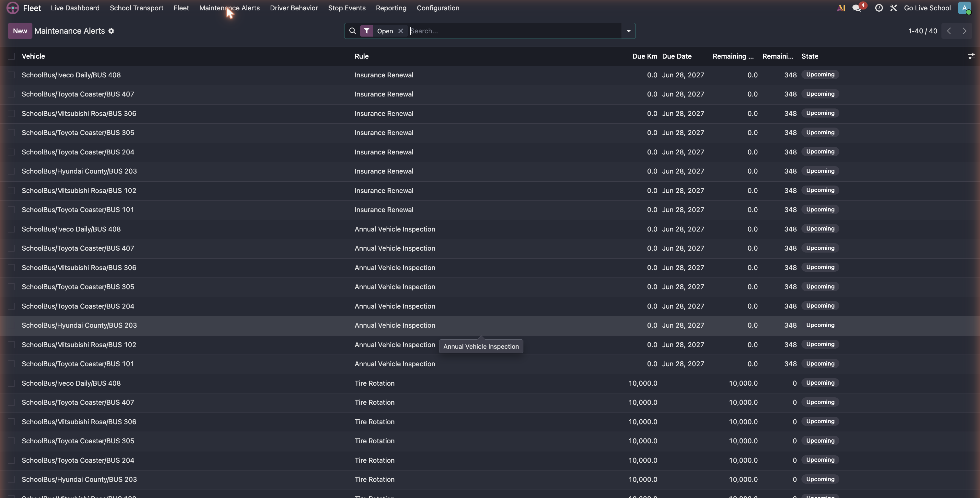
Task: Click the 10,000.0 Due Km for BUS 306
Action: (643, 422)
